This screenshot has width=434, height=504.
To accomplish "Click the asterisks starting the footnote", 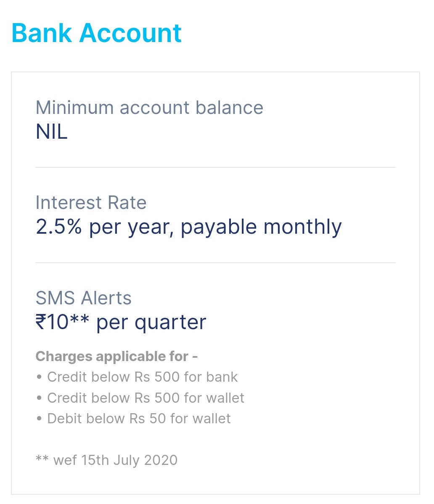I will (x=42, y=458).
